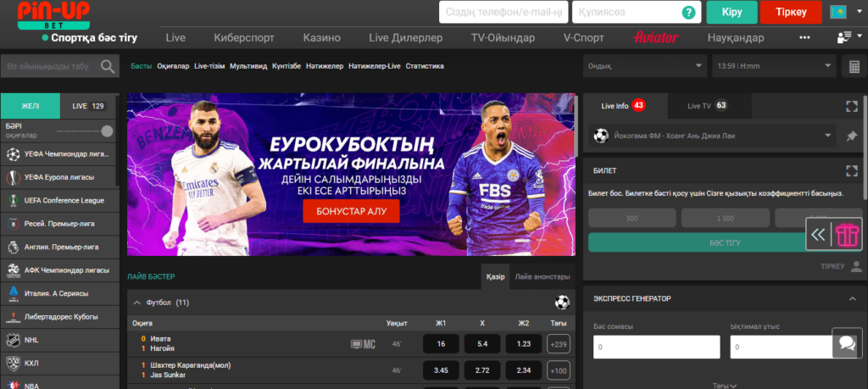The height and width of the screenshot is (389, 868).
Task: Select the 1 500 stake quick button
Action: [726, 218]
